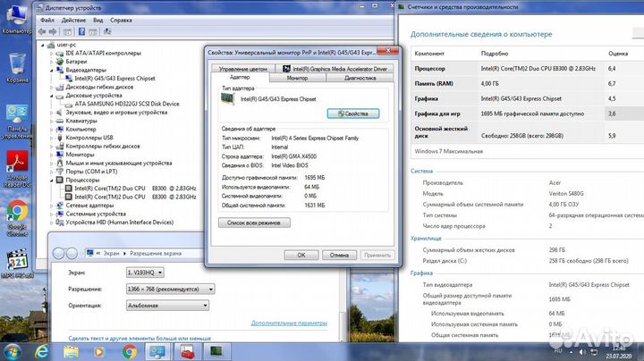Open Internet Explorer from the taskbar
Screen dimensions: 644x361
(x=42, y=352)
